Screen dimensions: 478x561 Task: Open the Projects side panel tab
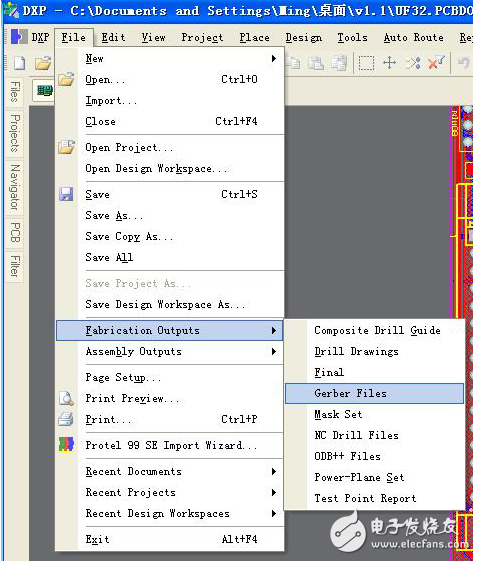coord(15,133)
